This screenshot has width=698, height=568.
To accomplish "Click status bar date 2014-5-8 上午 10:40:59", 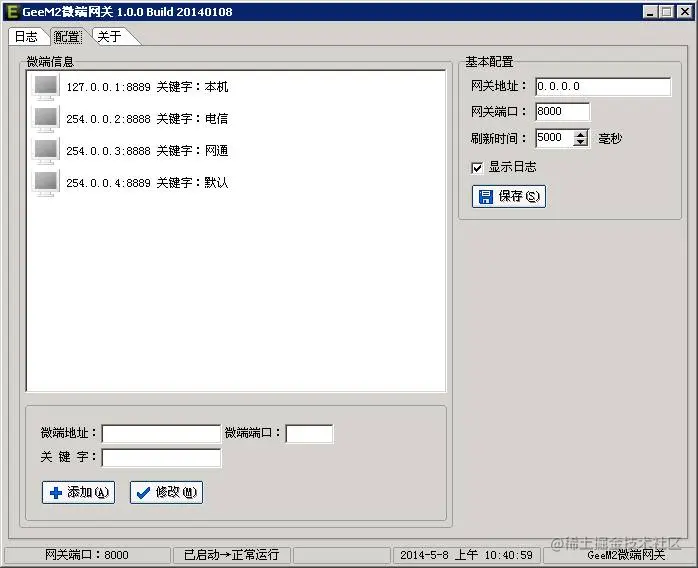I will pos(466,555).
